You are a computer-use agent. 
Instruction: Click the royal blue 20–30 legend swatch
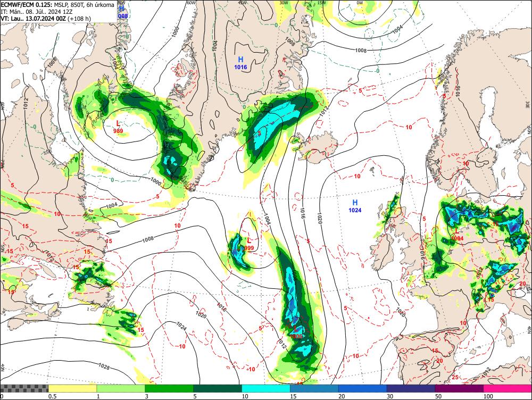[362, 388]
